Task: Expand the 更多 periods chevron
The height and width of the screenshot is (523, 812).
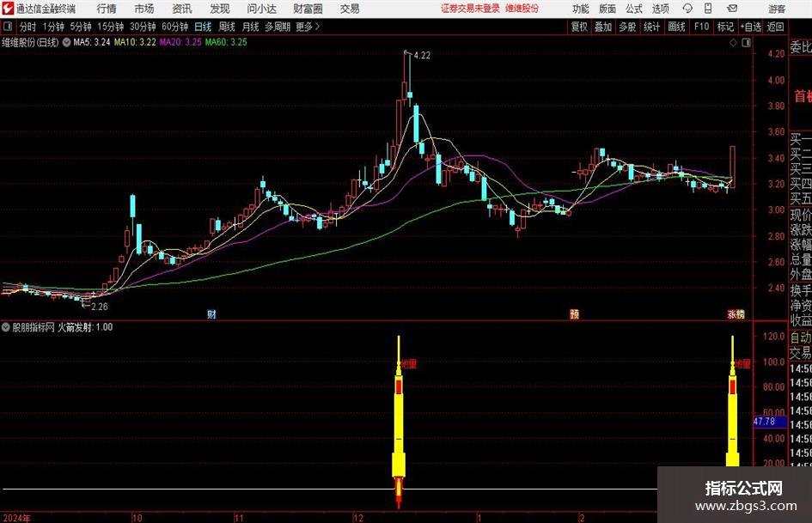Action: pyautogui.click(x=308, y=27)
